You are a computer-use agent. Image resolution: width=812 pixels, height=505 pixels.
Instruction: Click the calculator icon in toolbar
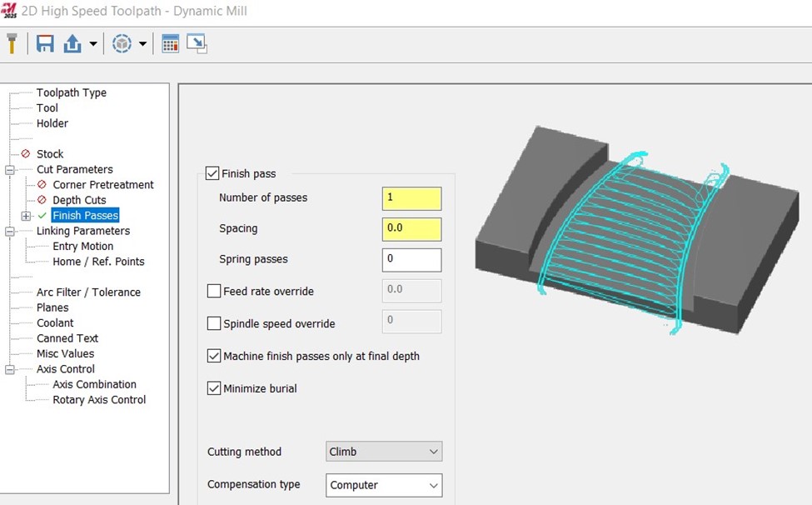[x=171, y=43]
